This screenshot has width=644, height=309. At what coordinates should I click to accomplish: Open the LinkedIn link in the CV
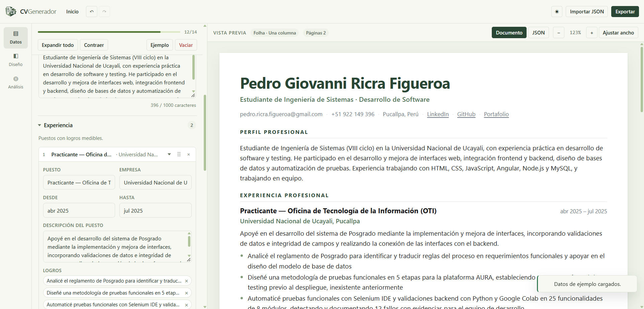(438, 114)
